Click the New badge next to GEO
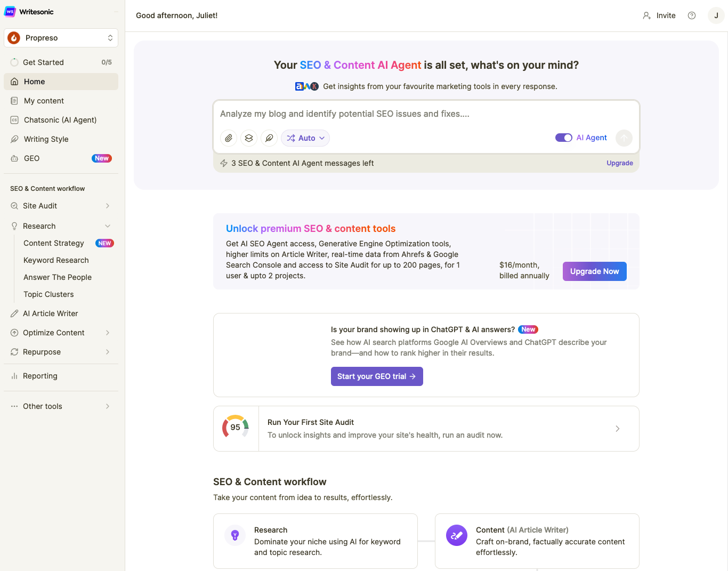Image resolution: width=728 pixels, height=571 pixels. (x=102, y=158)
